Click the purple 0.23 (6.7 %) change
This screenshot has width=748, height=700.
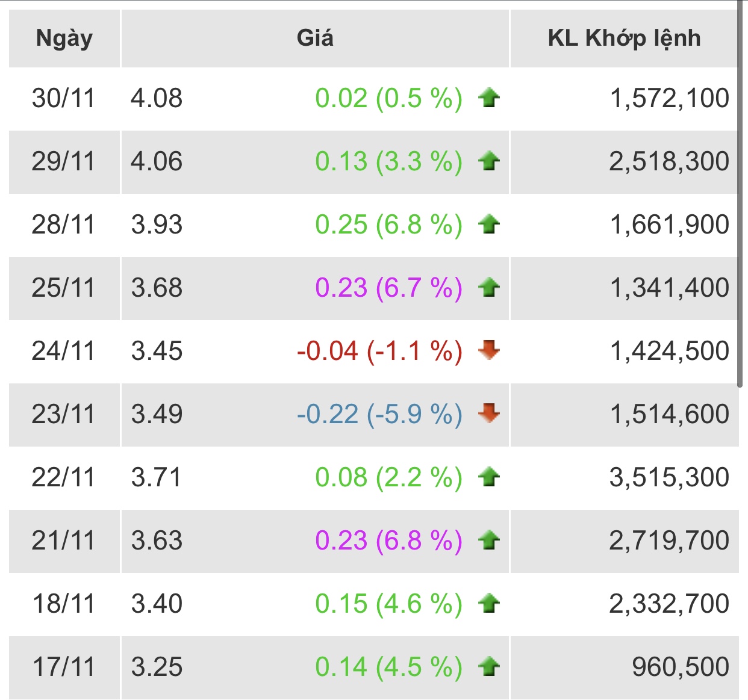pyautogui.click(x=388, y=288)
